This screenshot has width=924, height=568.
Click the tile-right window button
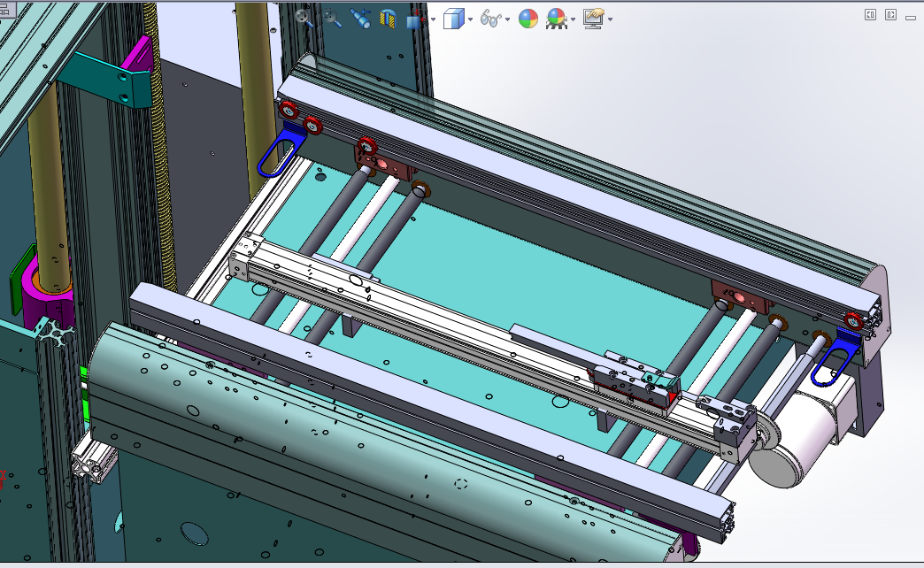coord(890,15)
